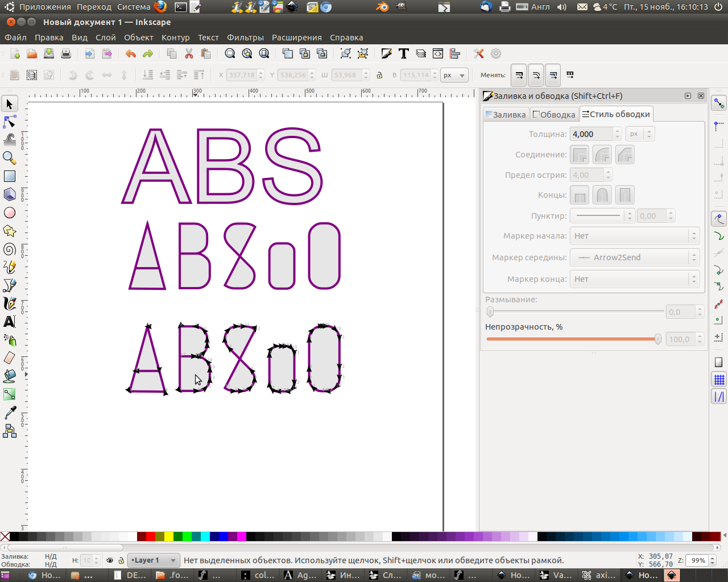This screenshot has height=582, width=728.
Task: Launch Firefox from top panel
Action: 160,7
